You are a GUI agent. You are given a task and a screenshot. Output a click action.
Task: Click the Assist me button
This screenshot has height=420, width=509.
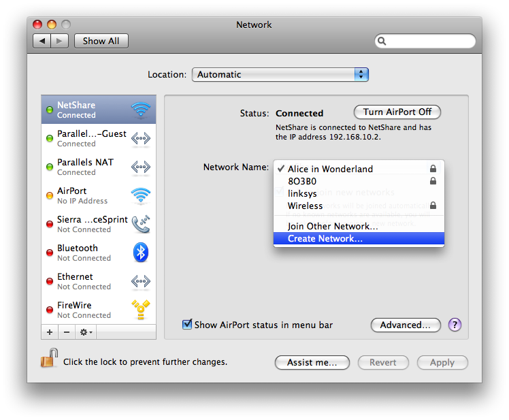[312, 363]
